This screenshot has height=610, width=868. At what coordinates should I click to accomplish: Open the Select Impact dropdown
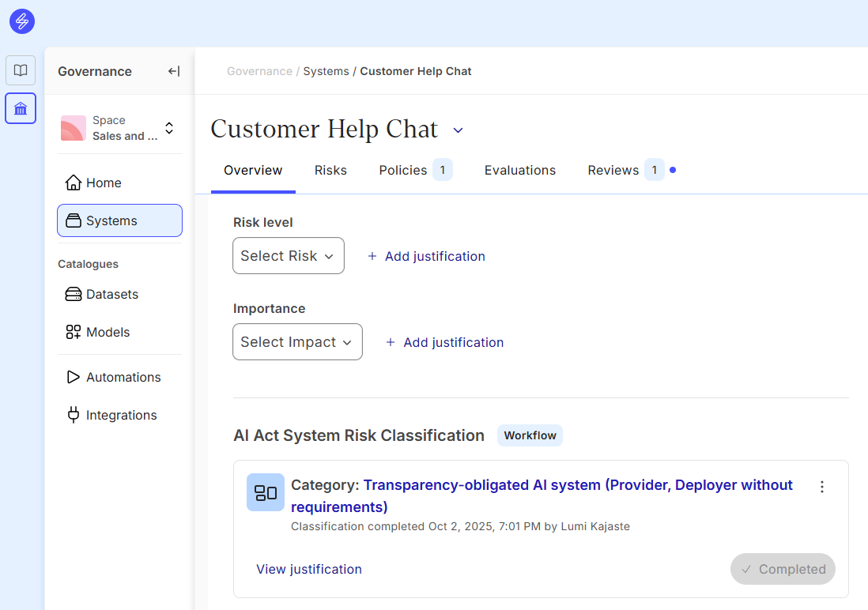click(x=297, y=342)
